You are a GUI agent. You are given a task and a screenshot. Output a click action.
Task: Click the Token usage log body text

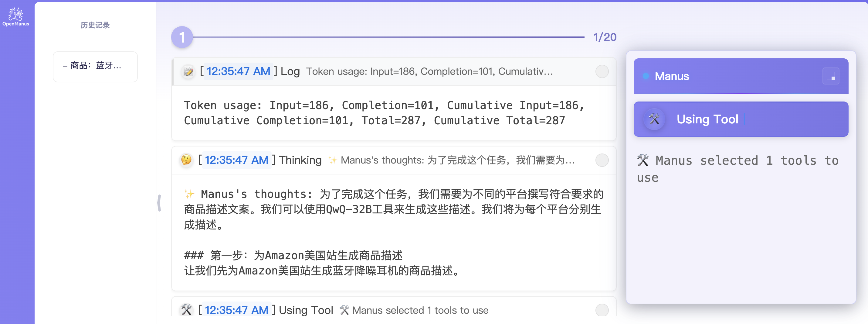tap(384, 113)
